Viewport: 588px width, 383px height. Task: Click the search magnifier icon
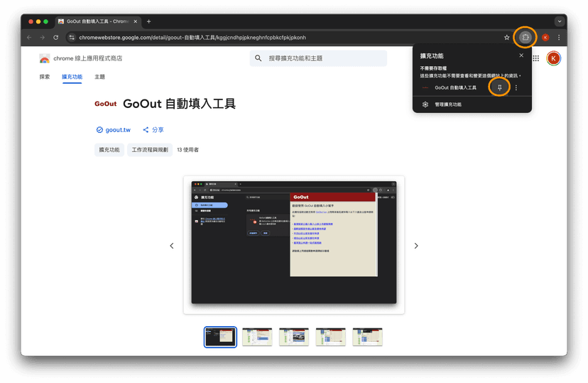pos(258,58)
